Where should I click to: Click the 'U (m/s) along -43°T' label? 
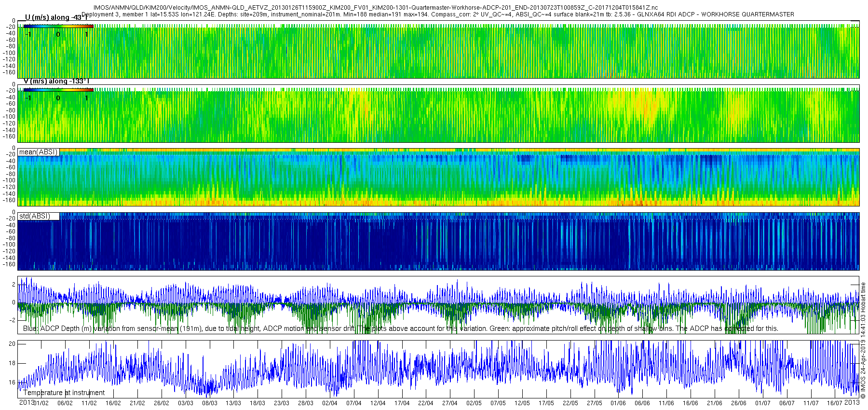point(55,18)
